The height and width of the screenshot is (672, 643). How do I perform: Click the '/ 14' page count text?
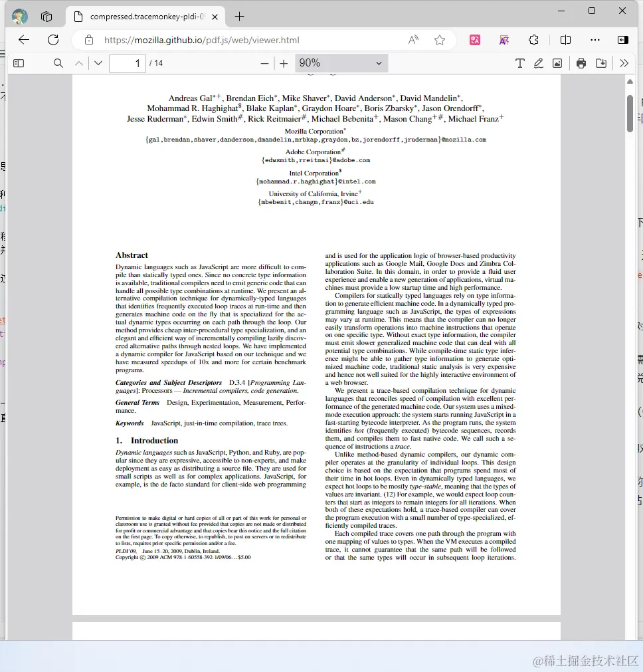pos(156,63)
